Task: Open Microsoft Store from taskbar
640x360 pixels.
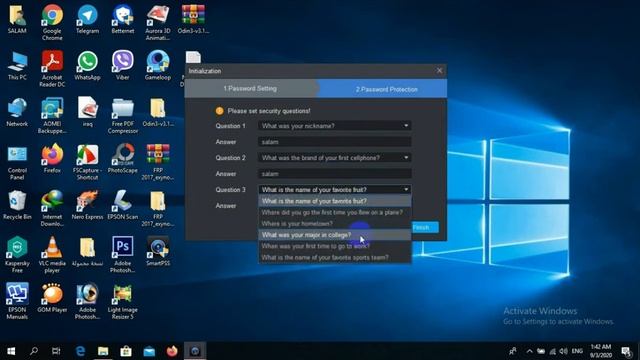Action: tap(126, 351)
